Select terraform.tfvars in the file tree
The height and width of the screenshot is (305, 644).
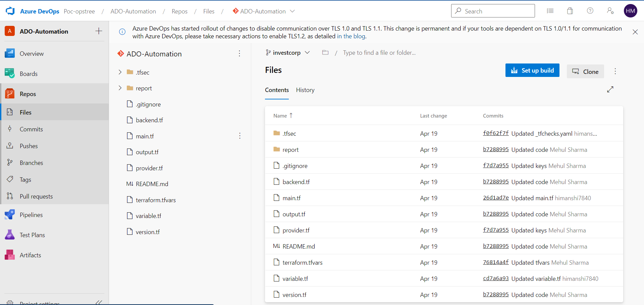(156, 200)
